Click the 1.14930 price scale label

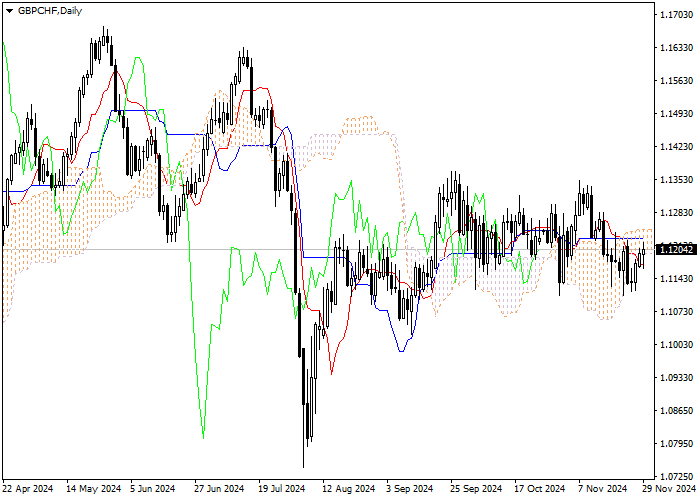[x=676, y=114]
